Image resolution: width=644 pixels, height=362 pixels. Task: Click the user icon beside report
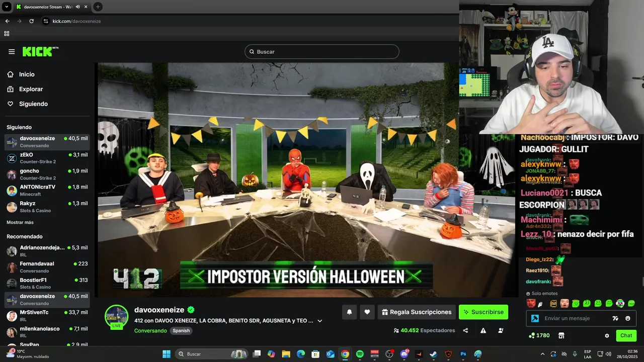(x=501, y=330)
